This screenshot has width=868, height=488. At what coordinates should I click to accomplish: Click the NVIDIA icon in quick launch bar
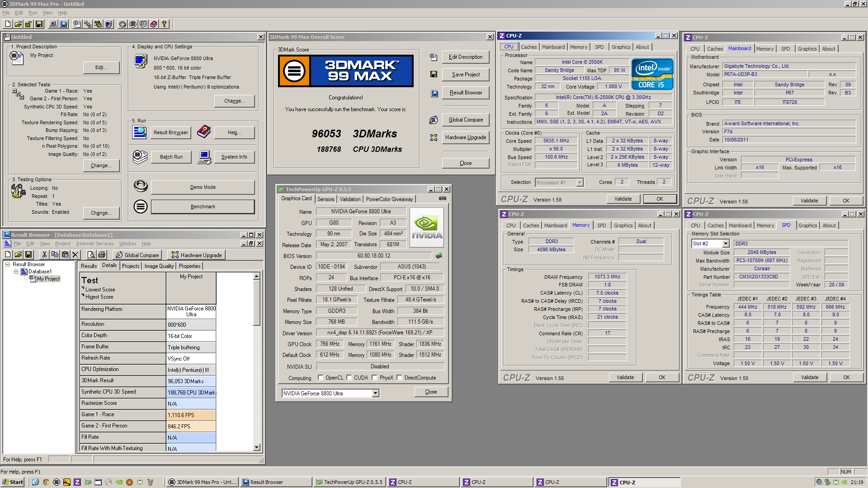(x=119, y=482)
